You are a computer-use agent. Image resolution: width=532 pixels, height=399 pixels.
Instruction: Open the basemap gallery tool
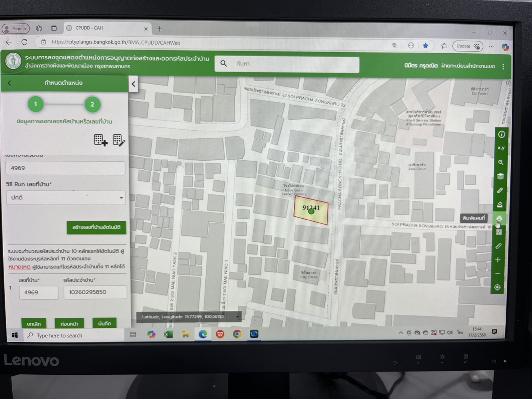point(499,233)
